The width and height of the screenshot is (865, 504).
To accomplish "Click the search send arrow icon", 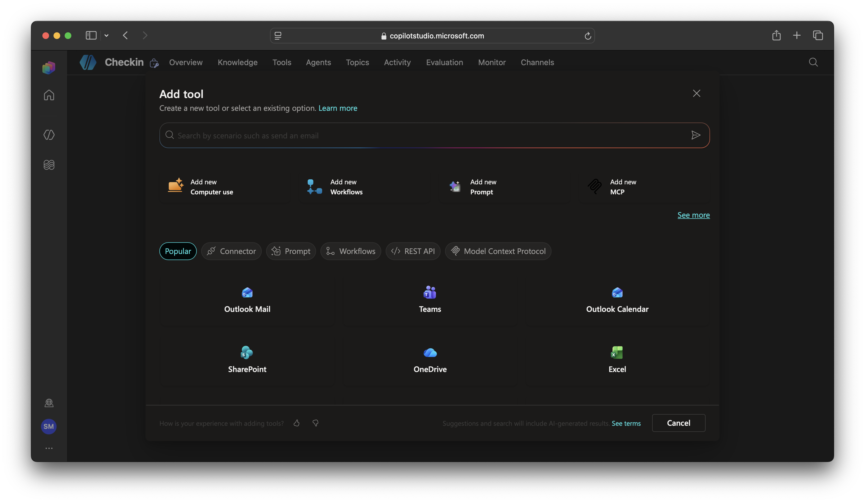I will tap(696, 135).
